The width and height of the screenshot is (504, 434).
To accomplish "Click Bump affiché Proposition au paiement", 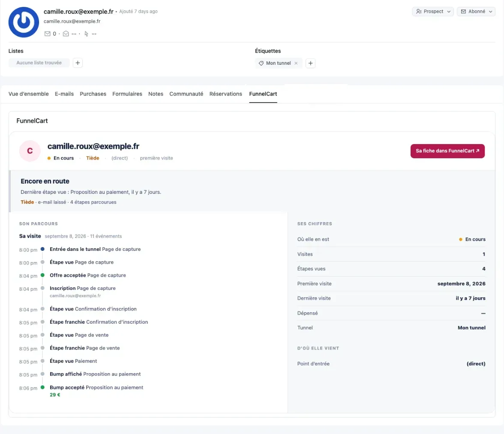I will (95, 374).
